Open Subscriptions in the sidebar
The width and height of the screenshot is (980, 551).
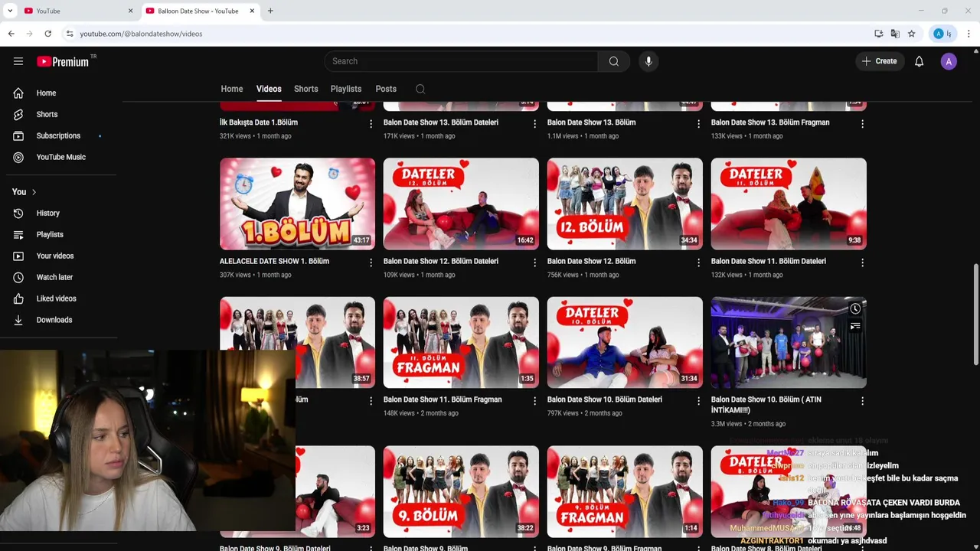58,135
